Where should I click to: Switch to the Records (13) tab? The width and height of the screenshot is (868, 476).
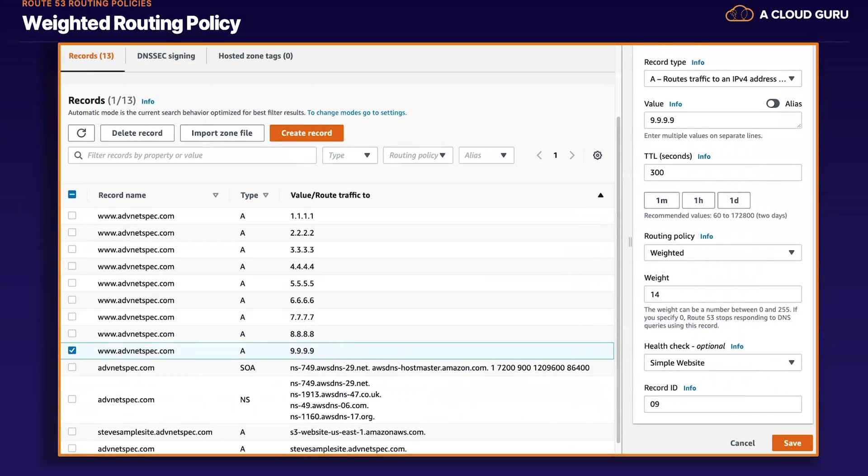coord(91,56)
